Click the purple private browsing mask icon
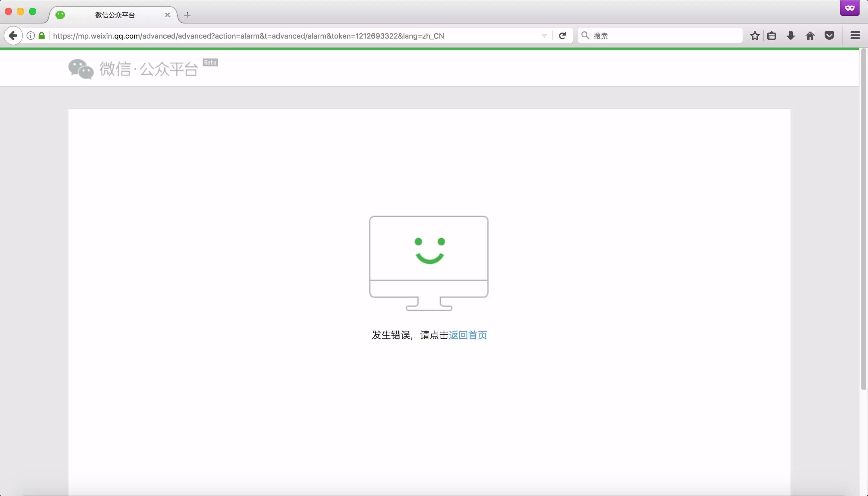Viewport: 868px width, 496px height. click(x=850, y=8)
